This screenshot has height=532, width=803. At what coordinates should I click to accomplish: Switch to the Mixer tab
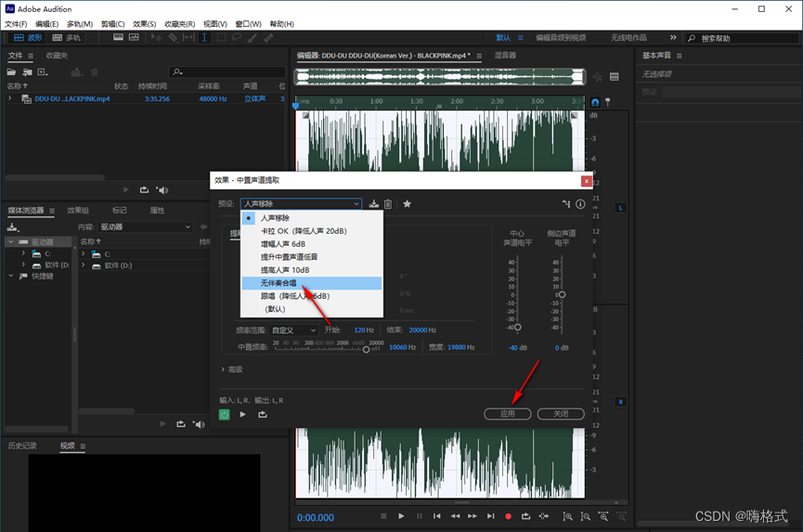pos(505,56)
